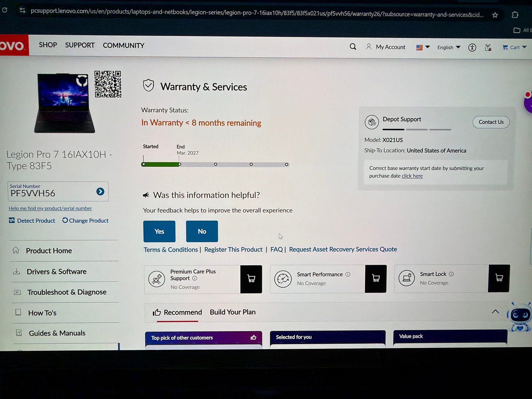Image resolution: width=532 pixels, height=399 pixels.
Task: Open the FAQ link
Action: pos(276,249)
